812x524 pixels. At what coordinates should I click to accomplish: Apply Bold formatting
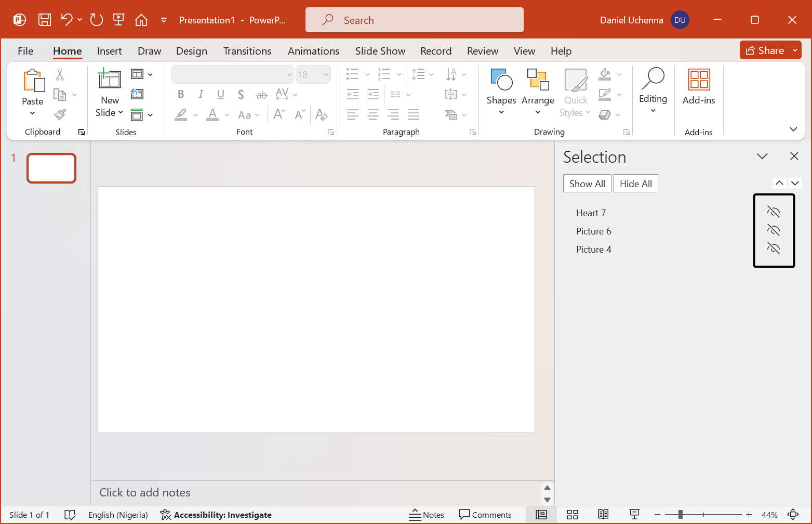(181, 94)
